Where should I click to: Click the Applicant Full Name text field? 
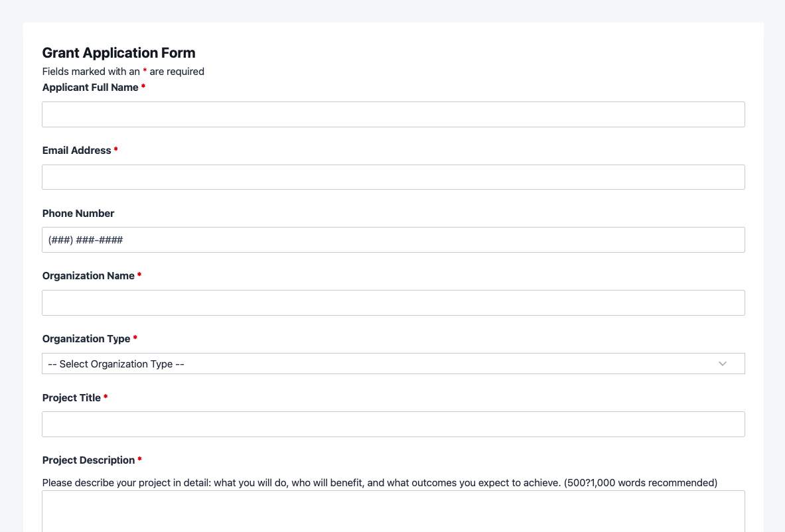pos(393,114)
